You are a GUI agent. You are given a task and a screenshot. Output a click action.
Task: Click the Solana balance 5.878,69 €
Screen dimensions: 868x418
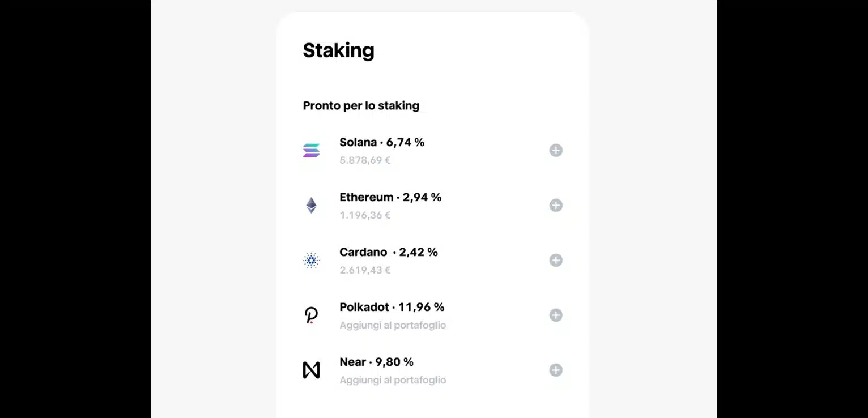pyautogui.click(x=365, y=160)
